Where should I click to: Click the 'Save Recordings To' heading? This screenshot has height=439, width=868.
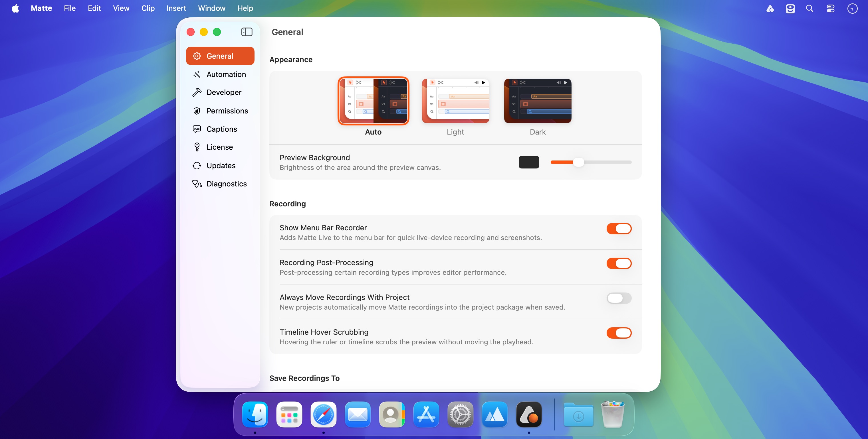click(x=304, y=378)
